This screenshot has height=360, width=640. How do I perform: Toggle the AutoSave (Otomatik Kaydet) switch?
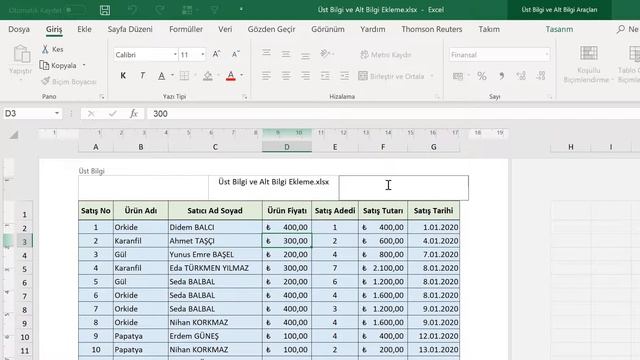(x=75, y=10)
